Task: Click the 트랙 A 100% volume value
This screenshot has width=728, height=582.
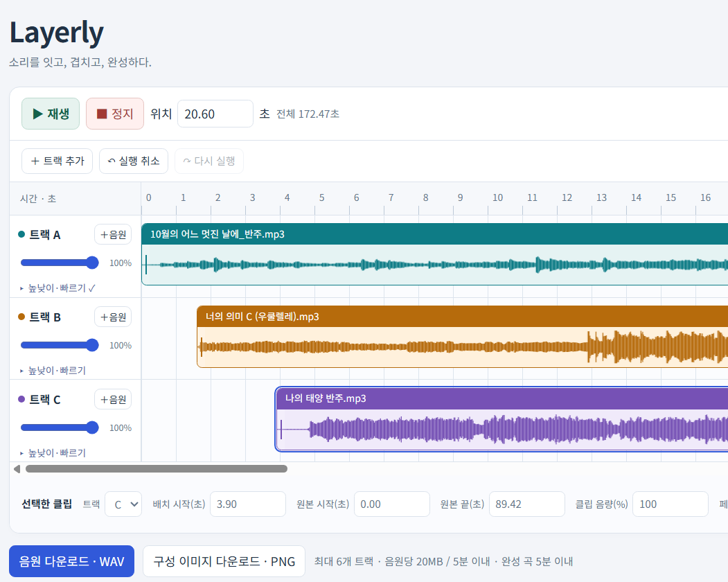Action: [x=121, y=263]
